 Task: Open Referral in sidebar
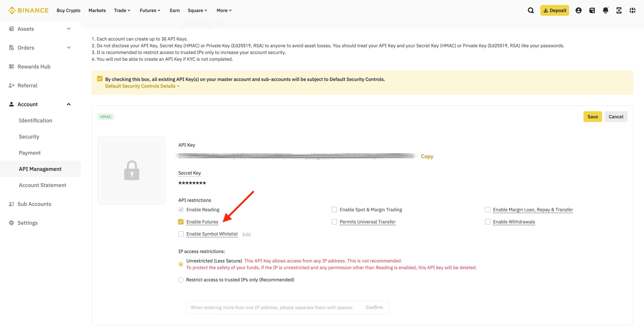pyautogui.click(x=27, y=85)
